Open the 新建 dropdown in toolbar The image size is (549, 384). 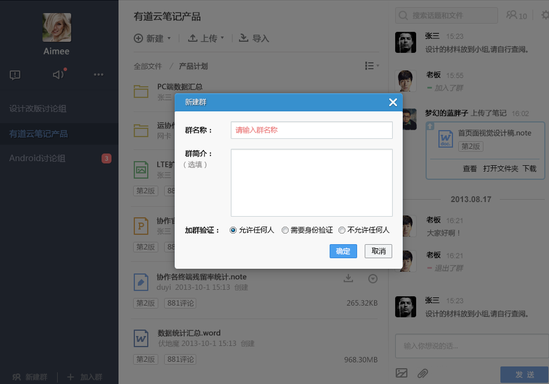click(x=152, y=38)
